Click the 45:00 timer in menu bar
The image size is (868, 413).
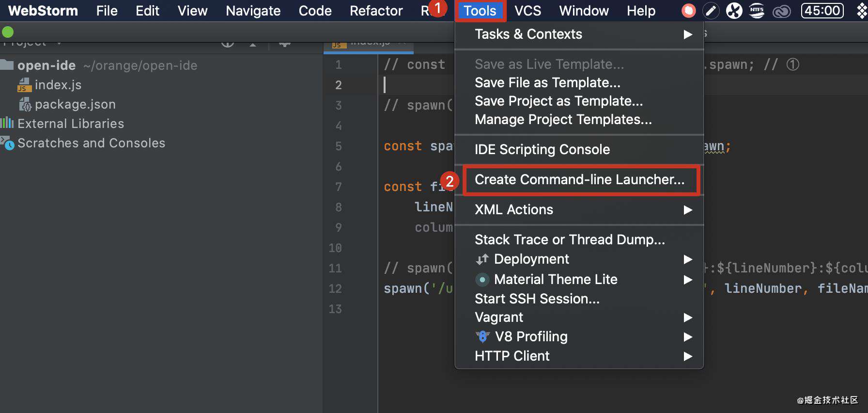pyautogui.click(x=822, y=11)
